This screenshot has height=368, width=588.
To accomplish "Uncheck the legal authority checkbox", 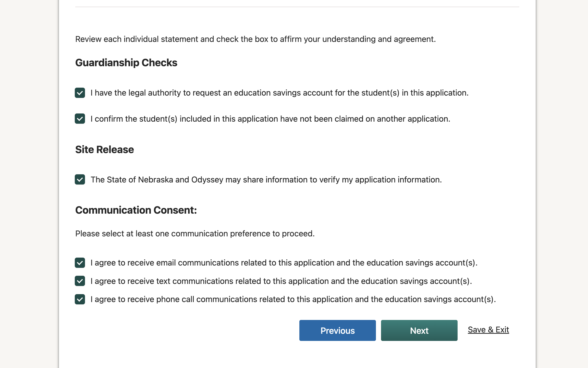I will tap(80, 93).
